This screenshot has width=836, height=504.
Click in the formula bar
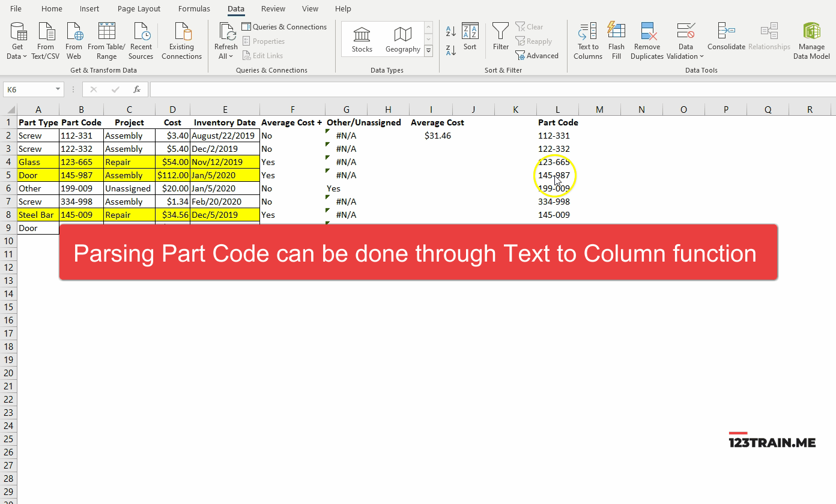[x=492, y=89]
